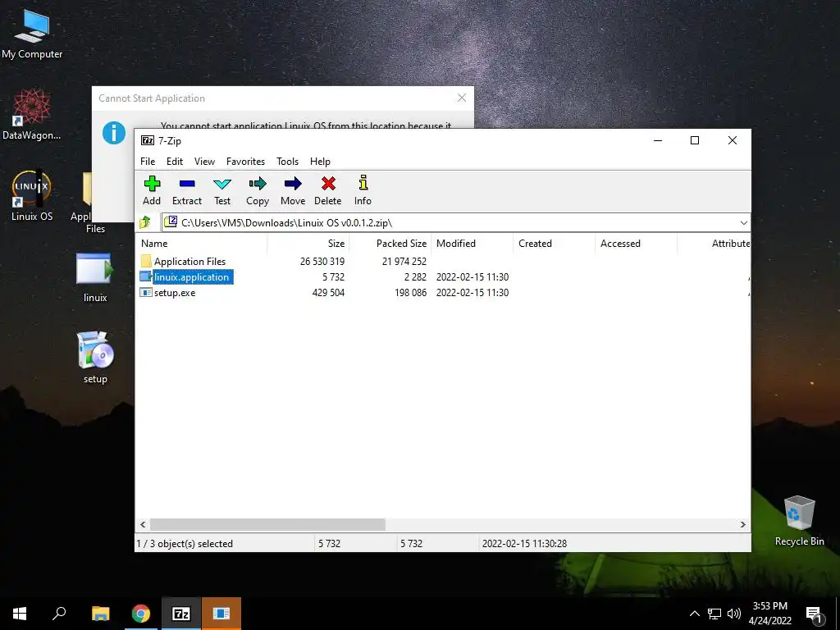Open File Explorer from taskbar
The width and height of the screenshot is (840, 630).
tap(100, 614)
